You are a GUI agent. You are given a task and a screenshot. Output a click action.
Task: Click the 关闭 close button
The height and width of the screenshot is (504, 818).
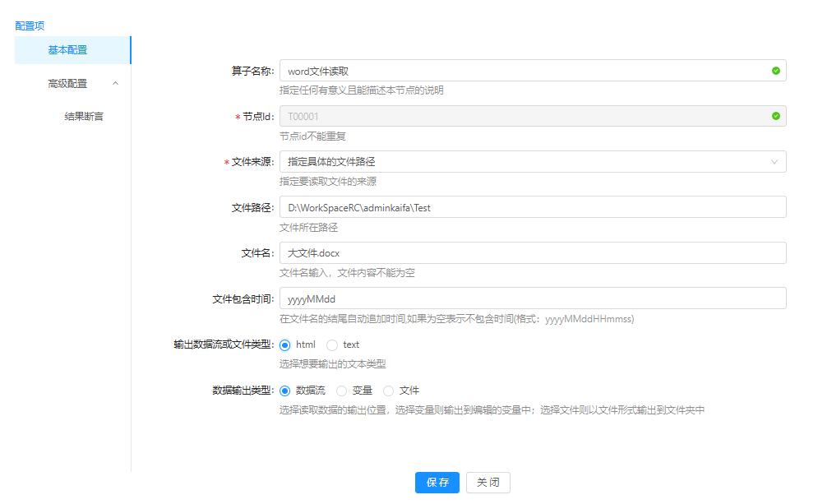[488, 483]
